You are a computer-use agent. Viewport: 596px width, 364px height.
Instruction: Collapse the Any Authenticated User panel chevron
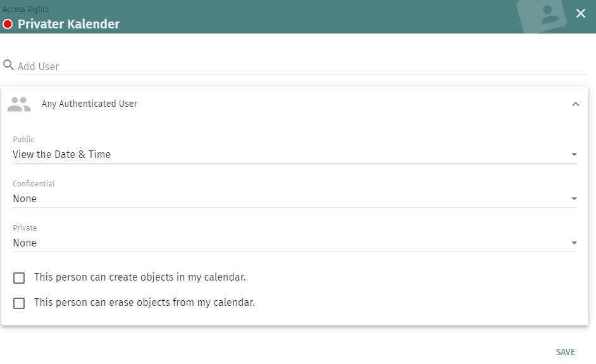coord(575,104)
